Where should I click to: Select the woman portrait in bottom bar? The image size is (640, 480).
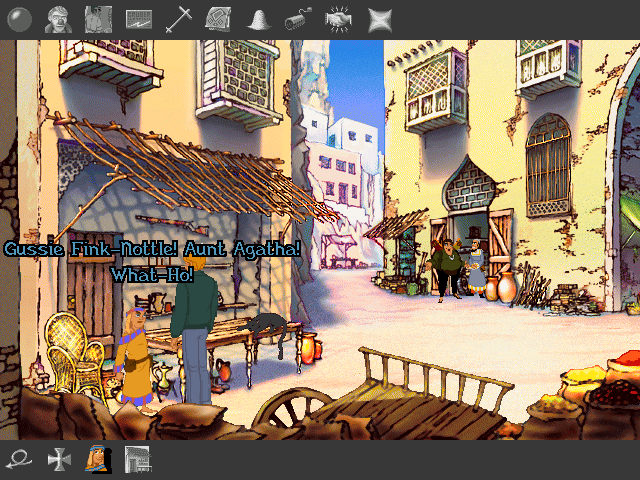(x=98, y=459)
